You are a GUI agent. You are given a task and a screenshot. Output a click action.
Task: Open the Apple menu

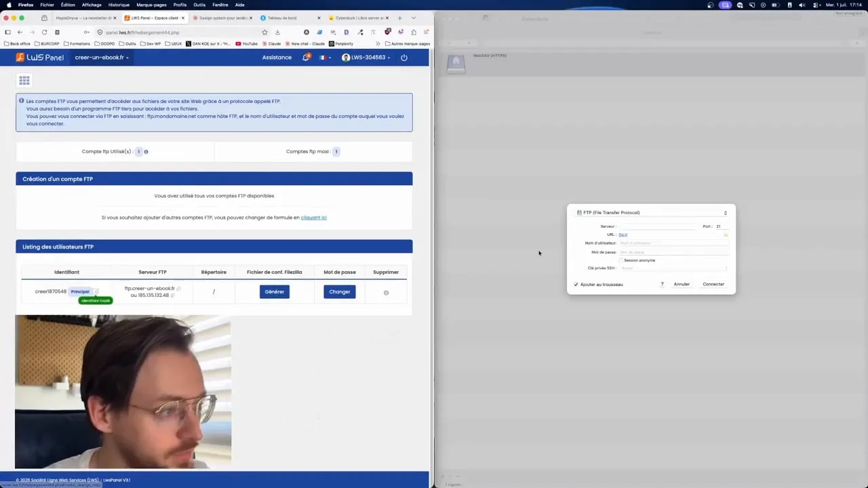pos(8,5)
